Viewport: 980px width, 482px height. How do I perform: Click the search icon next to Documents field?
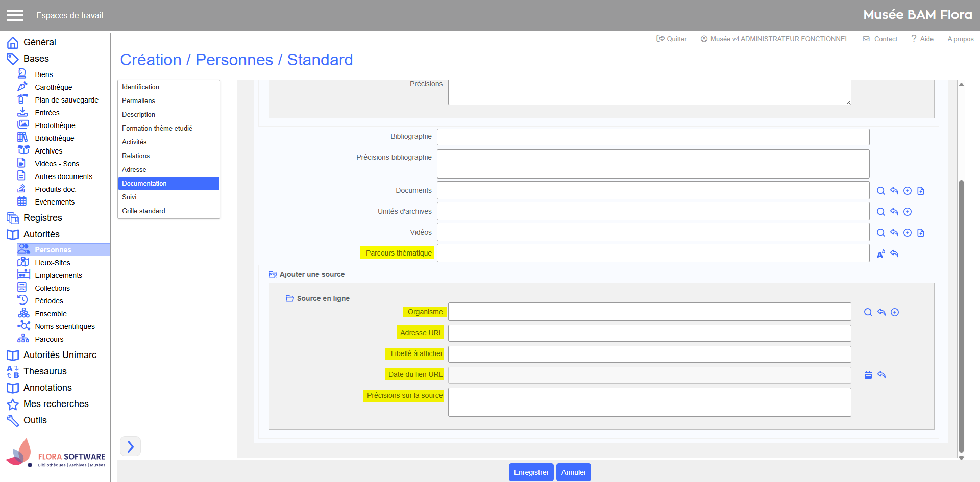[880, 191]
